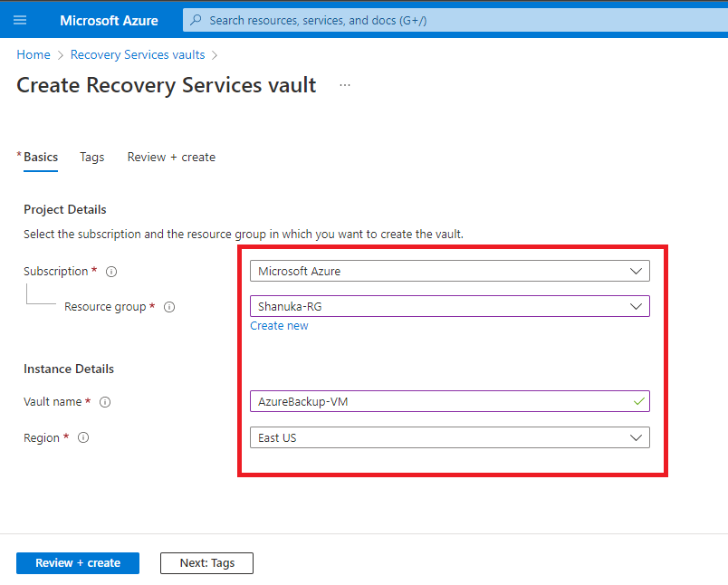Click the blue Review + create button
This screenshot has height=585, width=728.
pos(78,563)
